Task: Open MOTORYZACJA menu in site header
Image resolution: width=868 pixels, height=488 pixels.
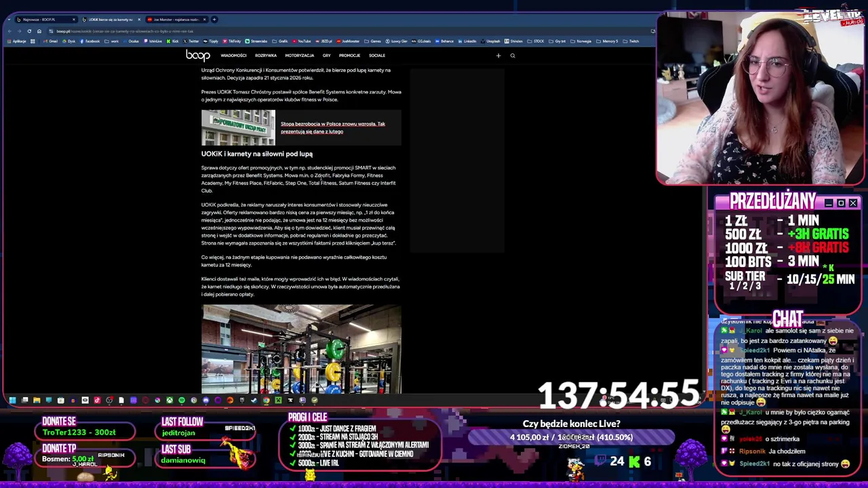Action: [x=299, y=56]
